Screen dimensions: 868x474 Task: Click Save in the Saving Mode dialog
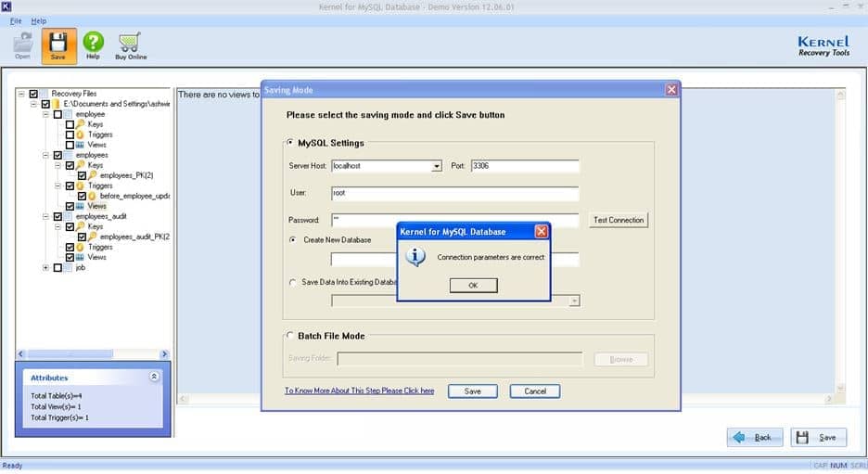pos(473,391)
